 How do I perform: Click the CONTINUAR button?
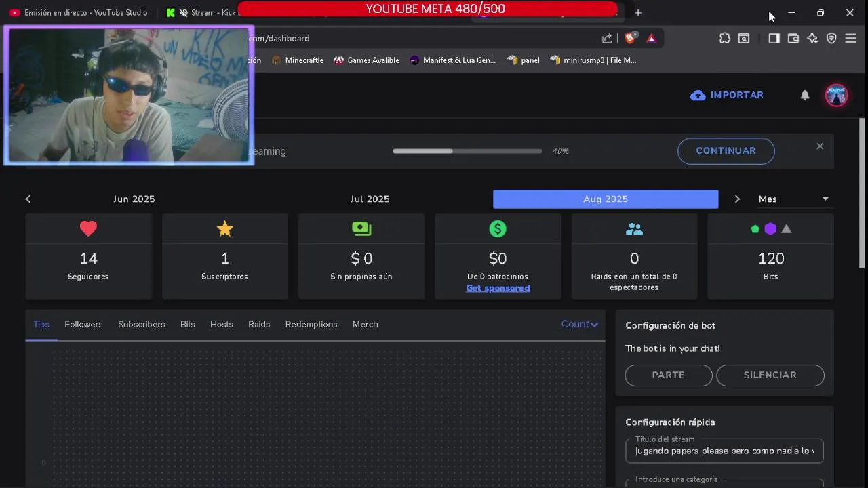(x=726, y=150)
